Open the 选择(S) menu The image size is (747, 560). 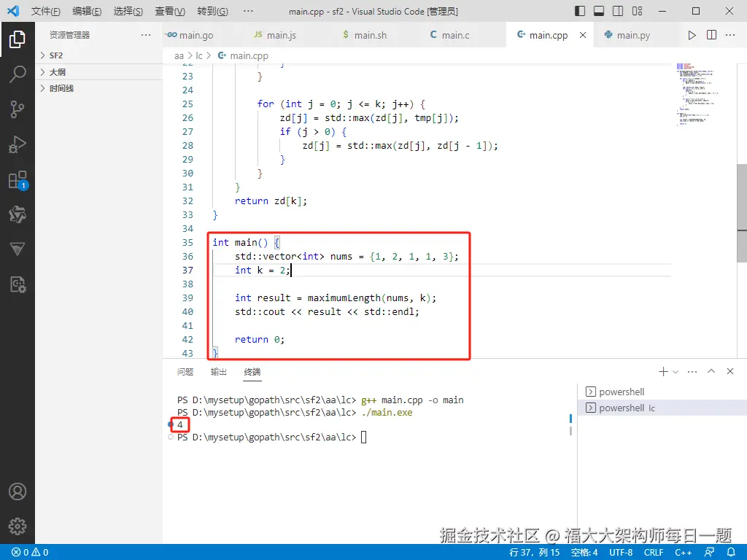[x=128, y=12]
